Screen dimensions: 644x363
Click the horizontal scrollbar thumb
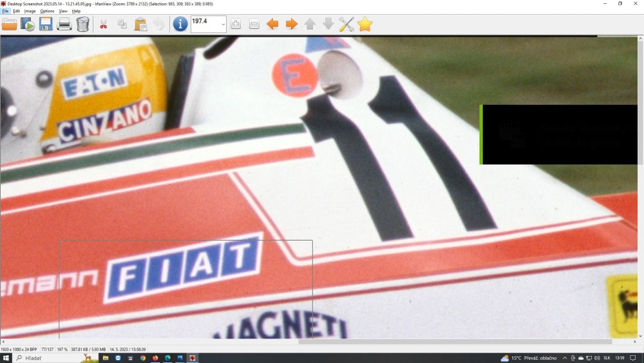(x=455, y=342)
